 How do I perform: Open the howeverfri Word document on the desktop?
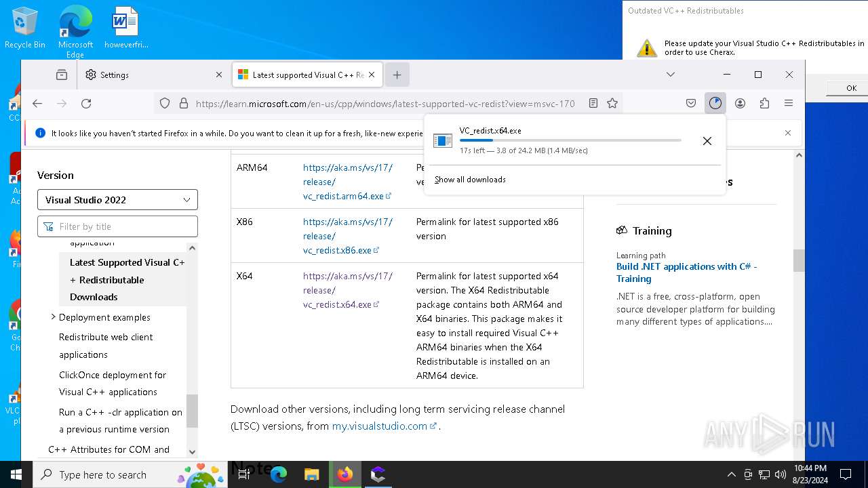125,28
